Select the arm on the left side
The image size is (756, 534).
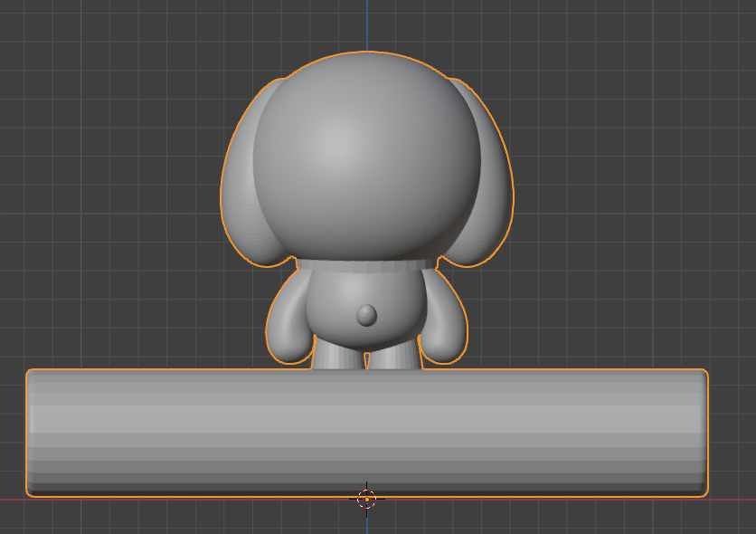point(288,326)
